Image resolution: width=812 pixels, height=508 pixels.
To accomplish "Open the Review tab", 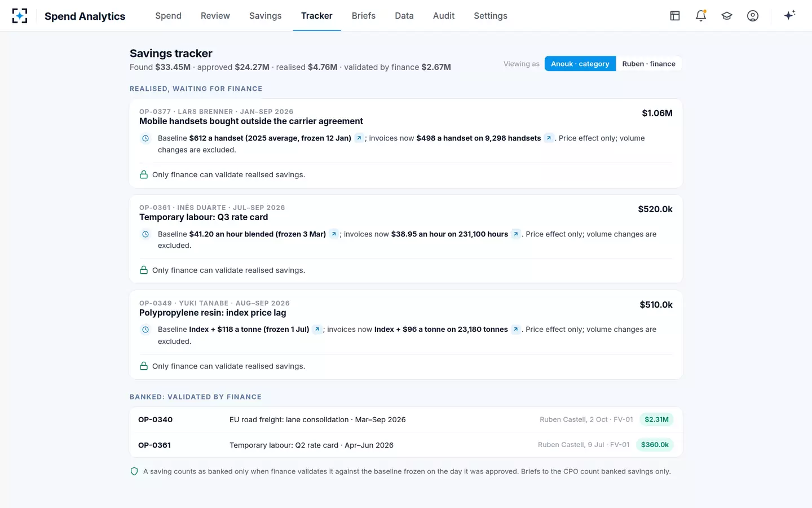I will pos(215,16).
